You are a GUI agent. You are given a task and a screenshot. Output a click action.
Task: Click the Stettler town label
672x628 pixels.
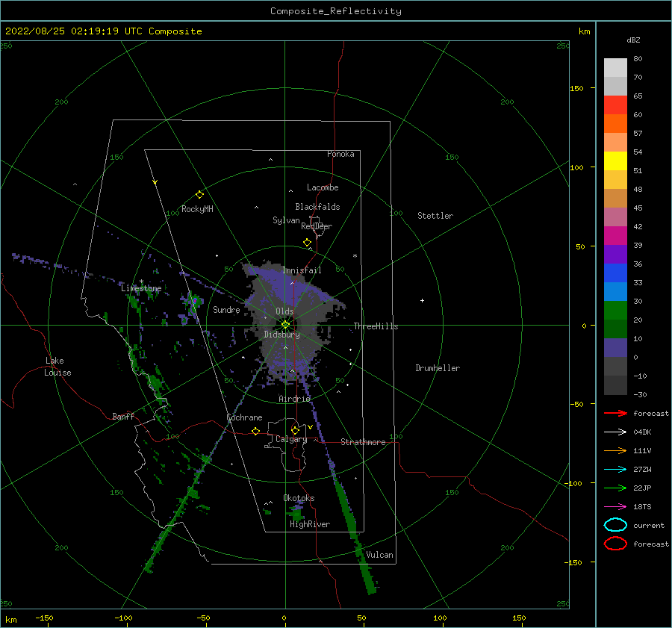(x=435, y=216)
